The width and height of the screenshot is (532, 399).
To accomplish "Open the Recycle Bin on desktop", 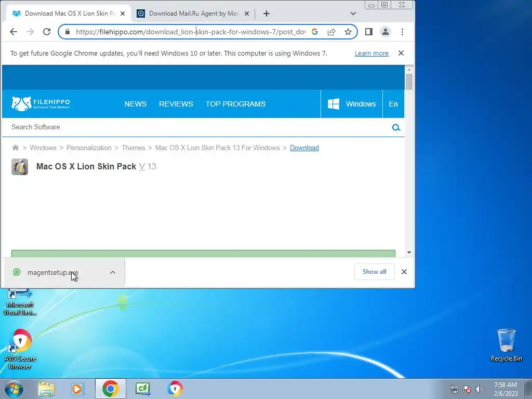I will [x=506, y=345].
